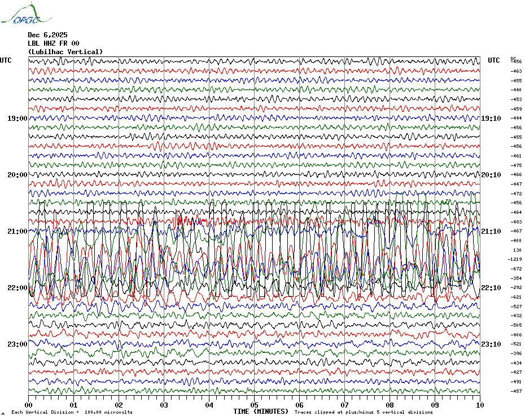The width and height of the screenshot is (525, 420).
Task: Select the 00 minute tick label
Action: coord(29,405)
